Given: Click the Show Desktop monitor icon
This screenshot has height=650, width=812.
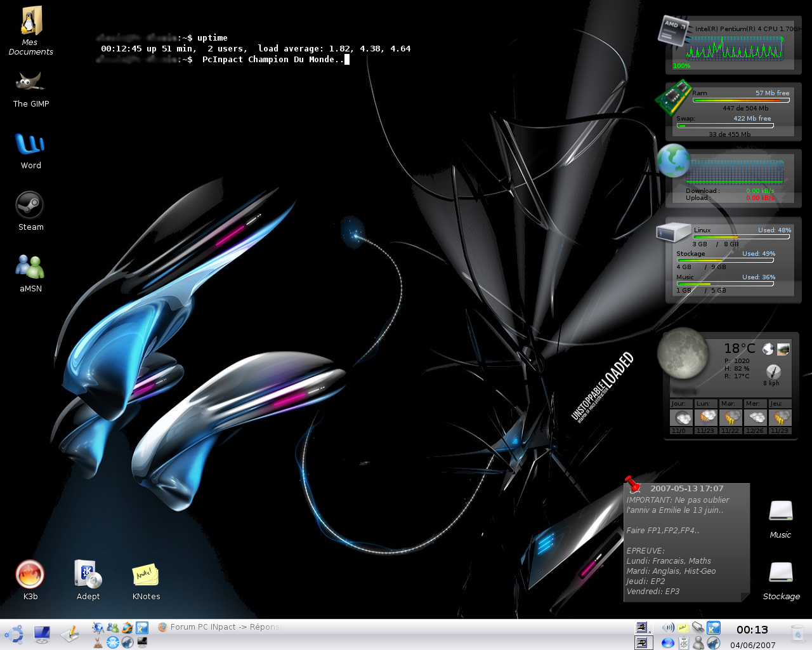Looking at the screenshot, I should 42,634.
